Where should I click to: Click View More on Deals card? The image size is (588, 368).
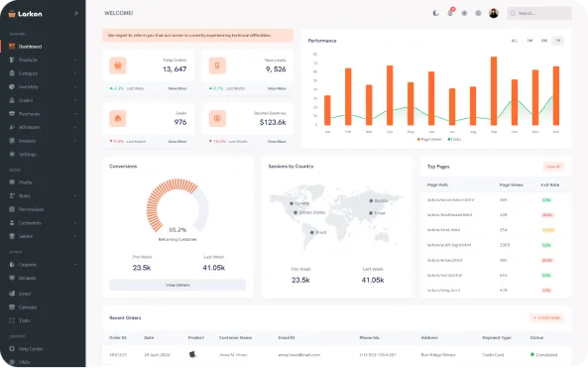(x=177, y=142)
